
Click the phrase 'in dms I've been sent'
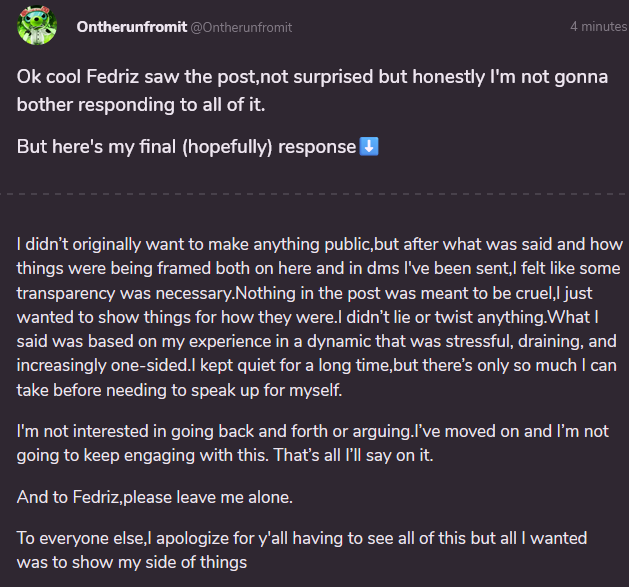428,268
